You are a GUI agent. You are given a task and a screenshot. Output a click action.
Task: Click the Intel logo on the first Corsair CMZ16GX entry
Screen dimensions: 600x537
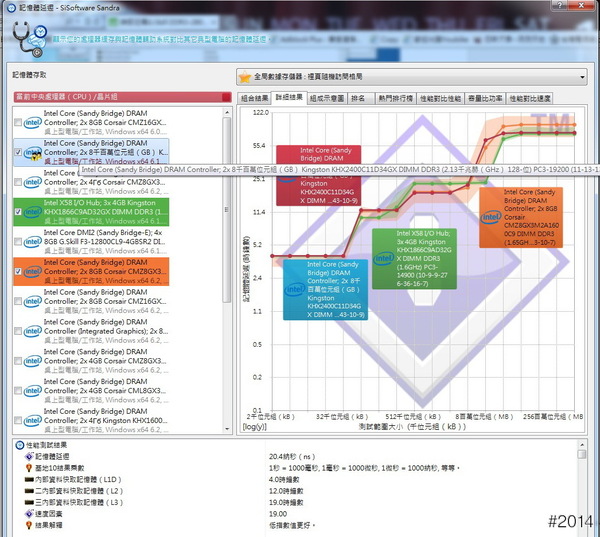pos(31,124)
